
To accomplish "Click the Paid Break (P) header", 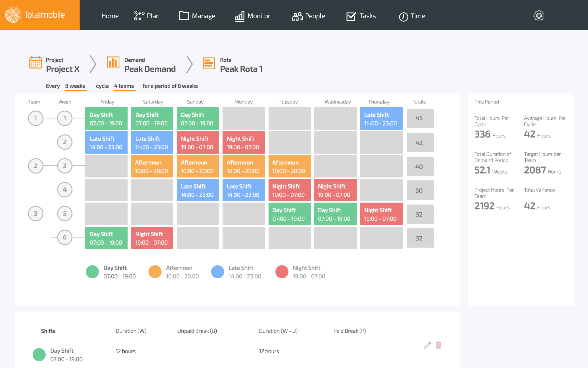I will point(349,331).
